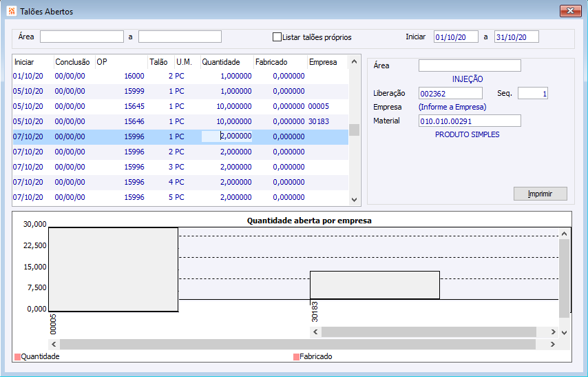Click the Fabricado legend color swatch
The image size is (588, 377).
[x=296, y=357]
